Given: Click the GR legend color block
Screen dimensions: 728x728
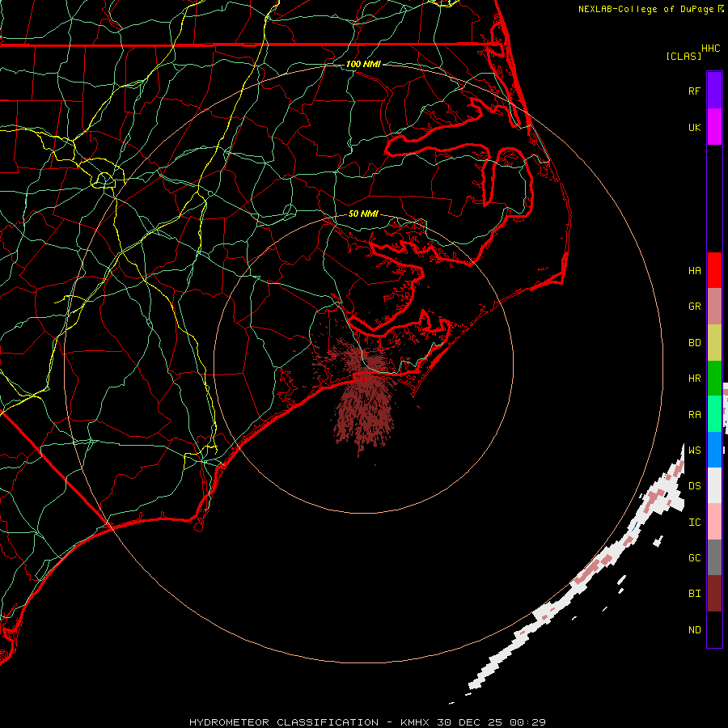Looking at the screenshot, I should tap(714, 307).
